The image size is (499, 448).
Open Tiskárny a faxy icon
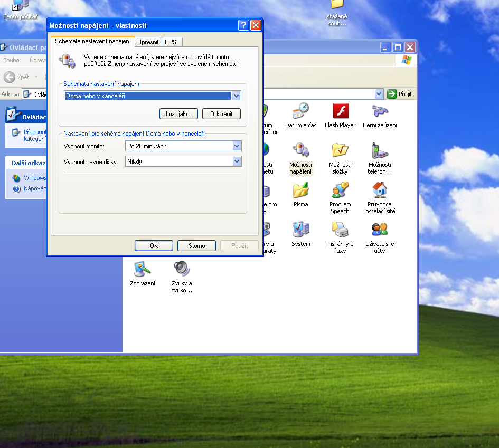[x=340, y=231]
